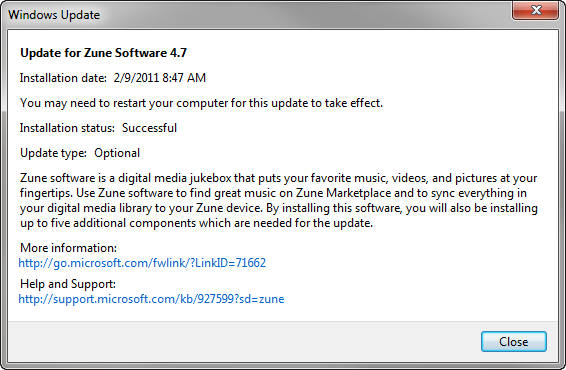566x370 pixels.
Task: Click the "You may need to restart" notice
Action: tap(201, 103)
